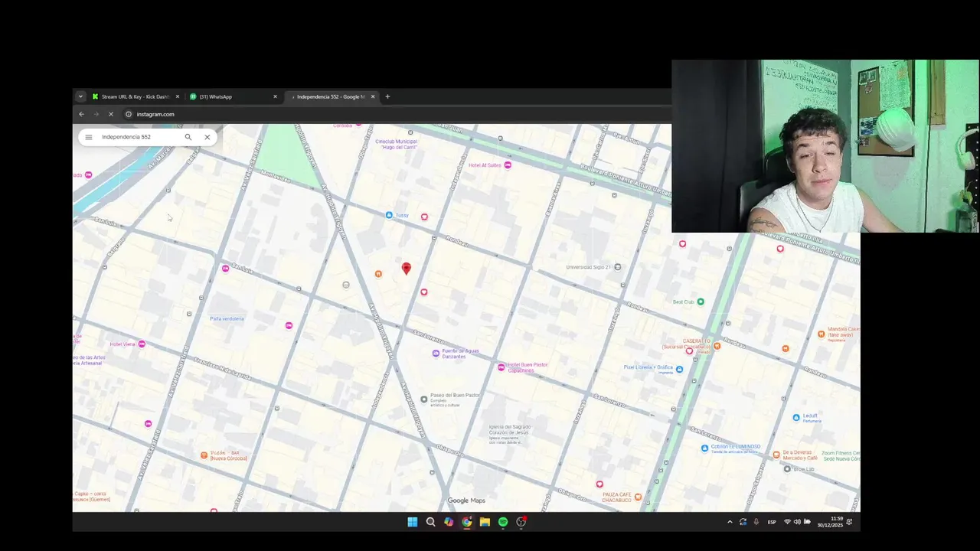Open Copilot from the taskbar
This screenshot has width=980, height=551.
pyautogui.click(x=449, y=522)
